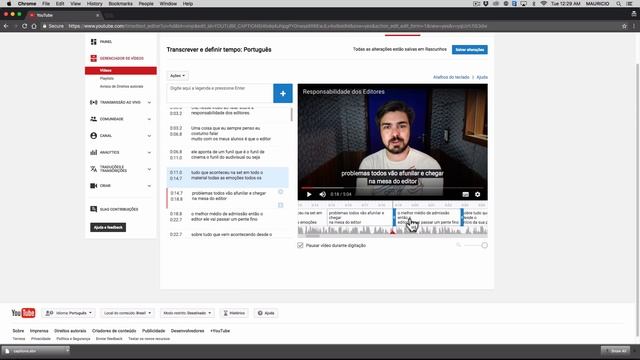Expand the Canal section chevron
Screen dimensions: 640x360
(x=149, y=136)
